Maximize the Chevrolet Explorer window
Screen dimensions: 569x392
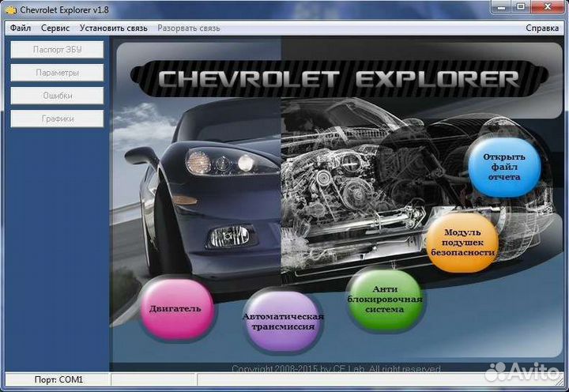pos(521,7)
